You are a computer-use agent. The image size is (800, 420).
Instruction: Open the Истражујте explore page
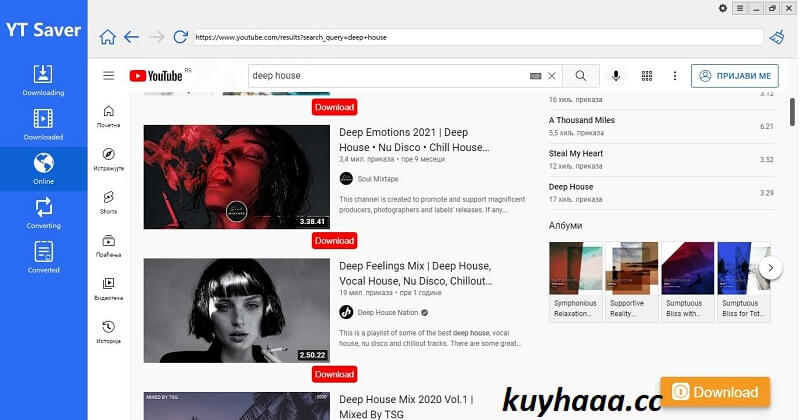pyautogui.click(x=109, y=160)
